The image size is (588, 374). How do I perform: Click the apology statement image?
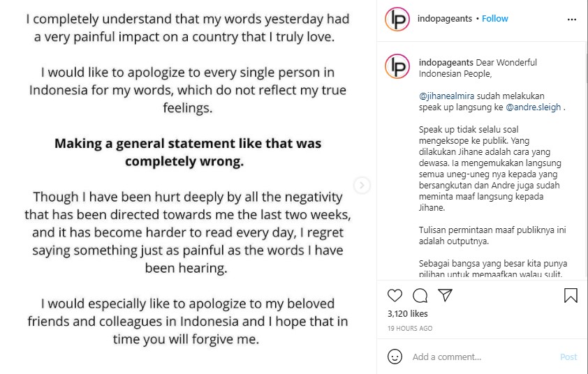[x=188, y=179]
